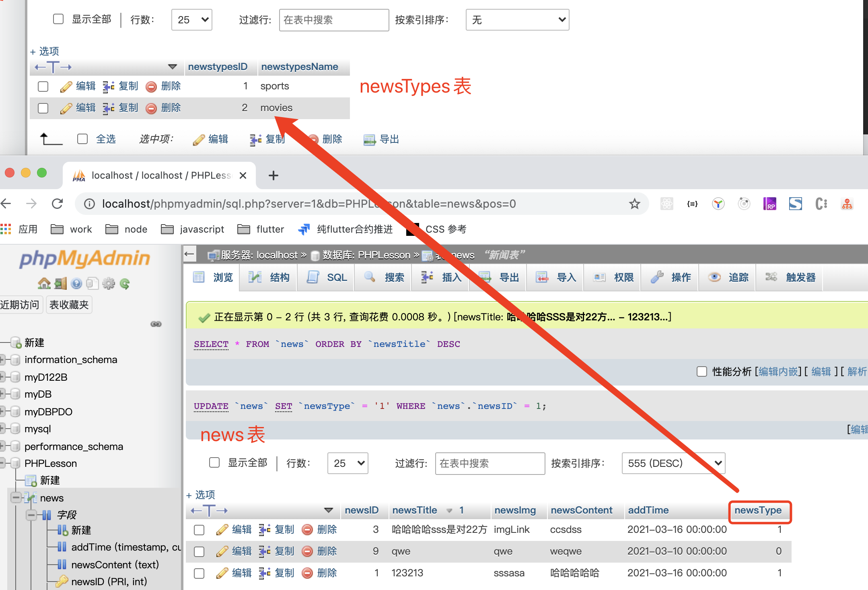Viewport: 868px width, 590px height.
Task: Click the PHPLesson database icon in tree
Action: pos(15,463)
